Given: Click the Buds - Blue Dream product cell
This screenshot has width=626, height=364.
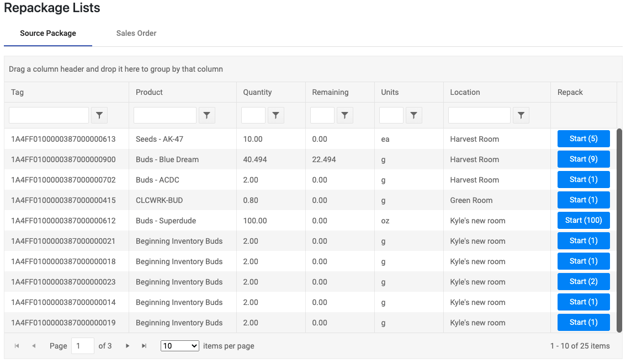Looking at the screenshot, I should [x=183, y=159].
